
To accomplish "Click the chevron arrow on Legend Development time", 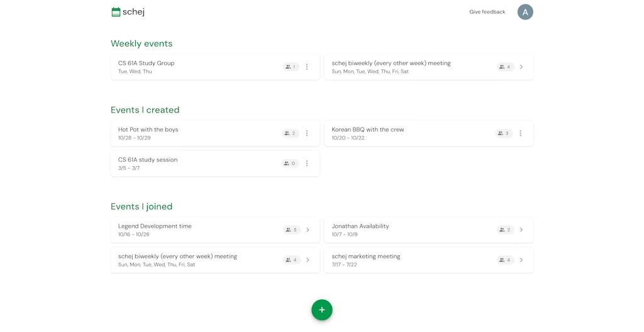I will [308, 230].
